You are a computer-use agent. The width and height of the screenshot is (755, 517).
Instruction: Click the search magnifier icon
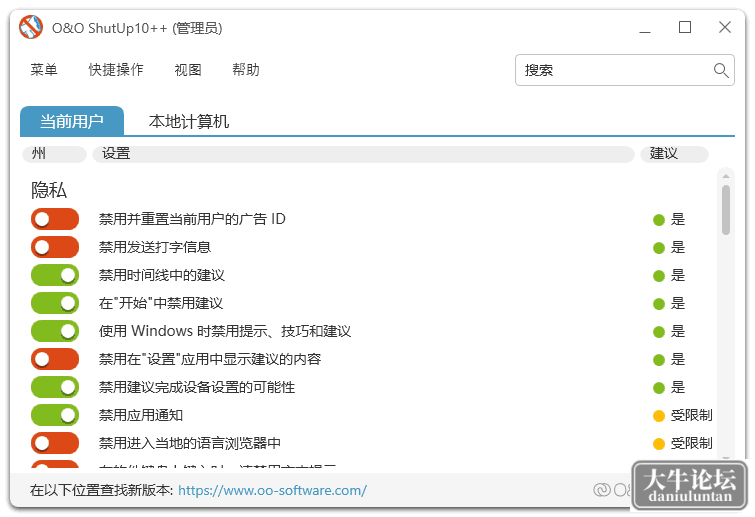point(720,70)
